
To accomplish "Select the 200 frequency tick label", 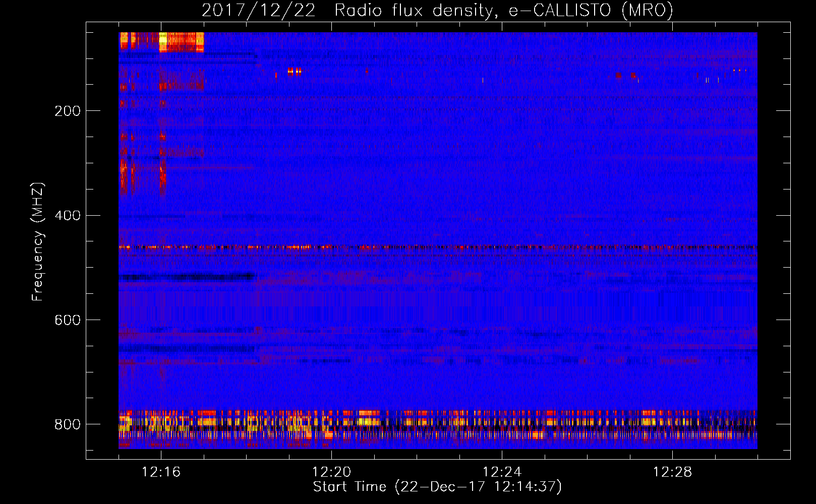I will pyautogui.click(x=68, y=111).
